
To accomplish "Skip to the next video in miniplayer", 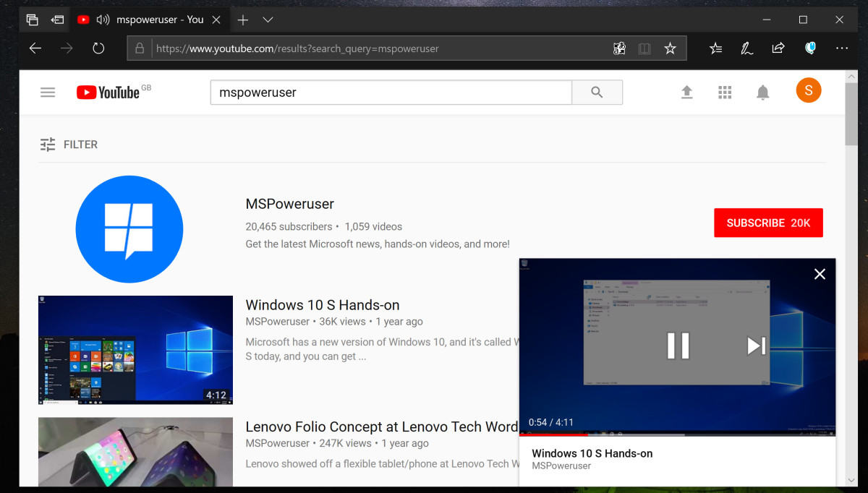I will (756, 346).
